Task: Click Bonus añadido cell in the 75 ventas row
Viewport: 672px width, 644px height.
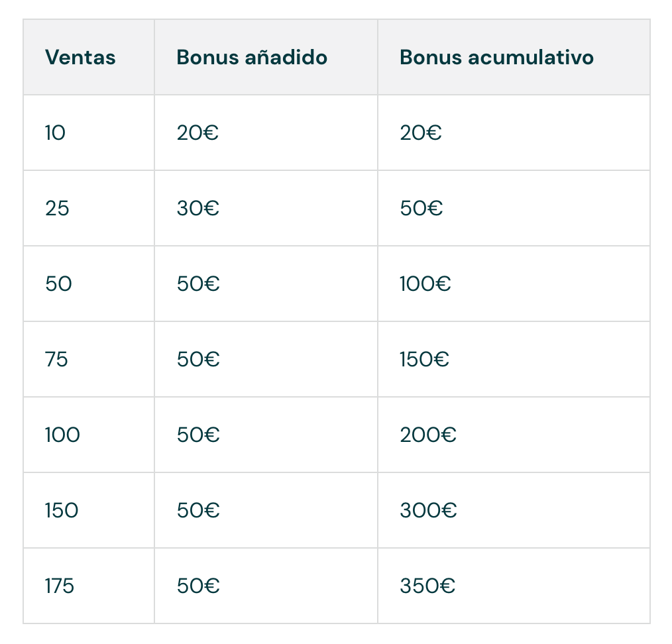Action: coord(198,360)
